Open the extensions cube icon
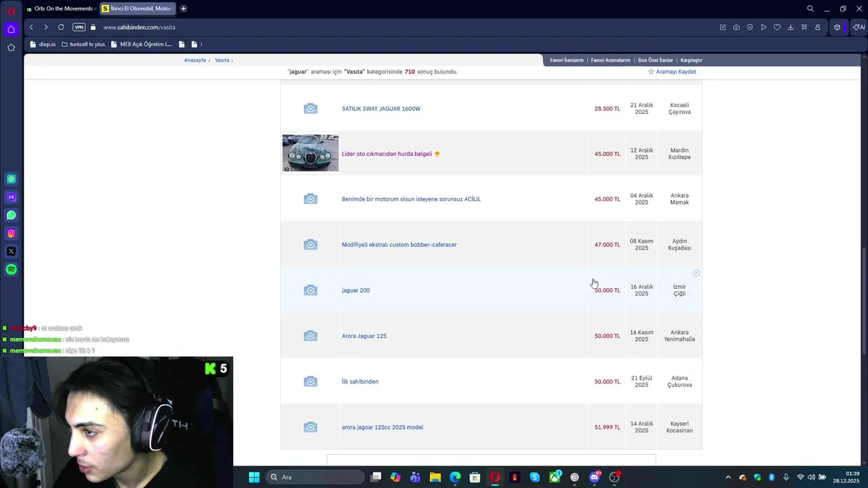This screenshot has height=488, width=868. 837,27
